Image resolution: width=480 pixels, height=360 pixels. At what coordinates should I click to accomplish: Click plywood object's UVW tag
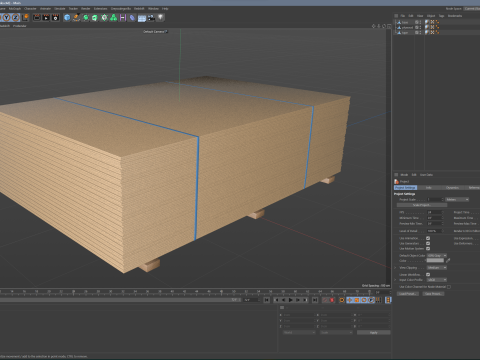point(432,27)
